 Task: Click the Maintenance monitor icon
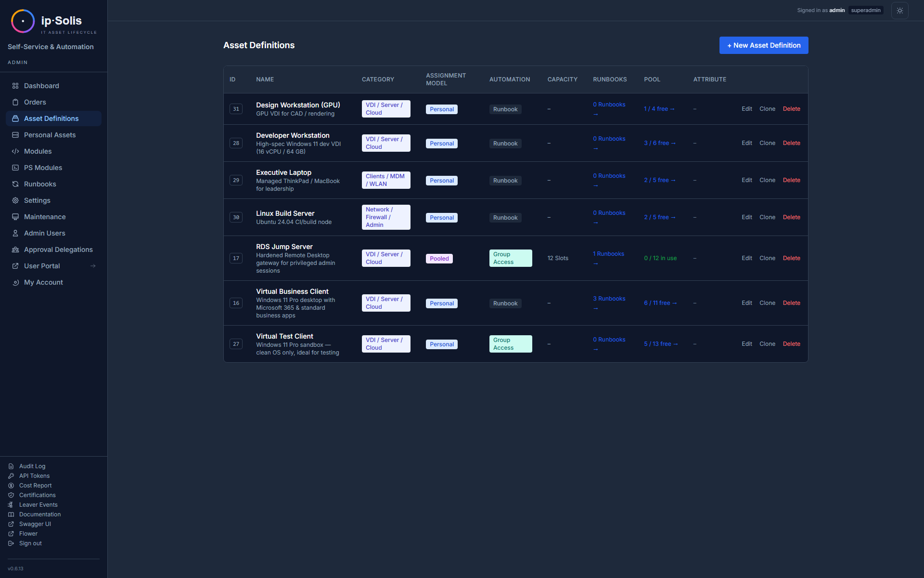point(15,217)
